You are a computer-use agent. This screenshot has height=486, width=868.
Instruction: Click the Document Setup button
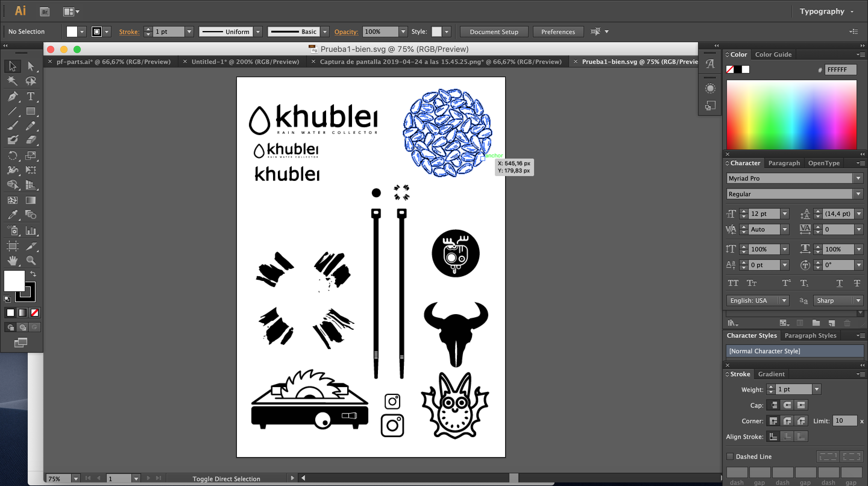point(494,32)
